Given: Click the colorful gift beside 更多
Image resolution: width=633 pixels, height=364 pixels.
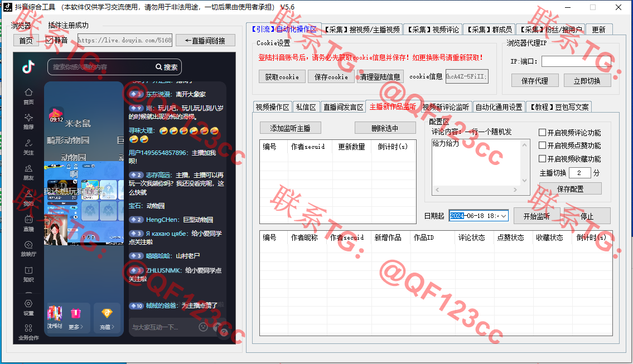Looking at the screenshot, I should pos(55,313).
